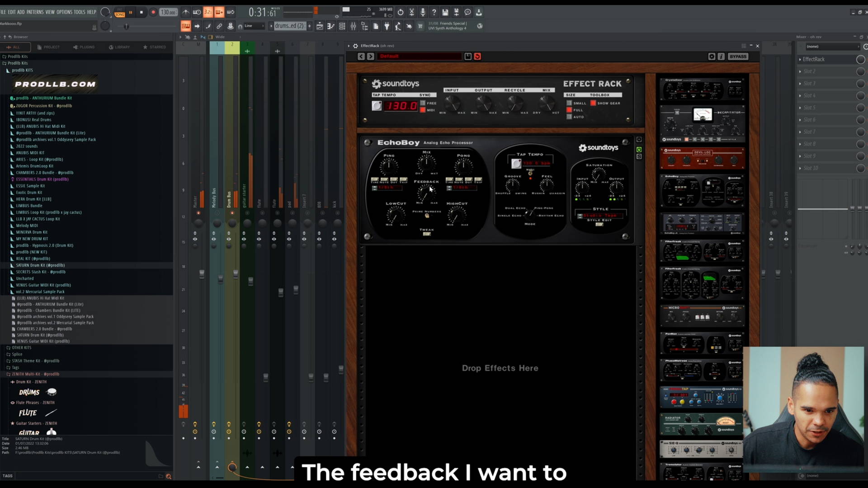Open the (none) input dropdown in mixer

(x=832, y=47)
